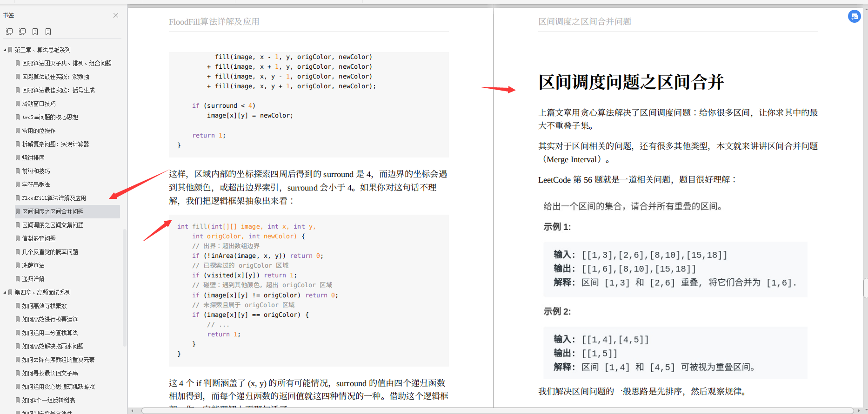The width and height of the screenshot is (868, 414).
Task: Click code line 'if (visited[x][y]) return 1;'
Action: coord(244,276)
